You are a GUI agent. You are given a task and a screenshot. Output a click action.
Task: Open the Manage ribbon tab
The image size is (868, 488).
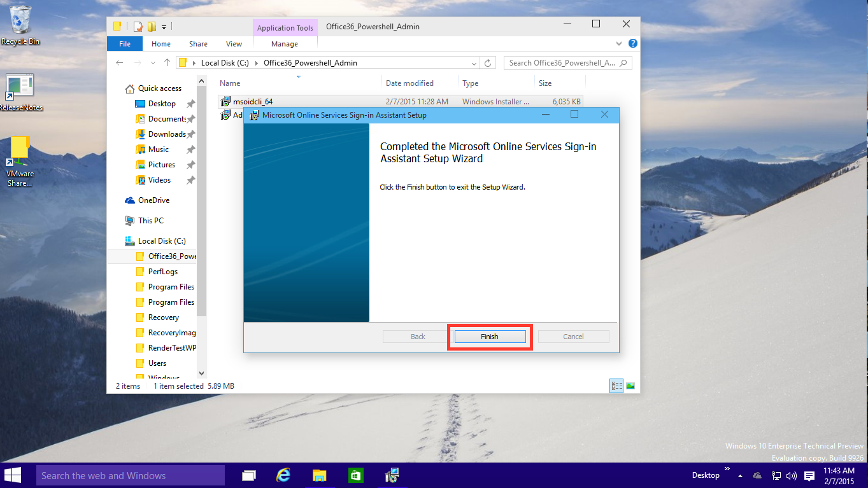click(285, 44)
